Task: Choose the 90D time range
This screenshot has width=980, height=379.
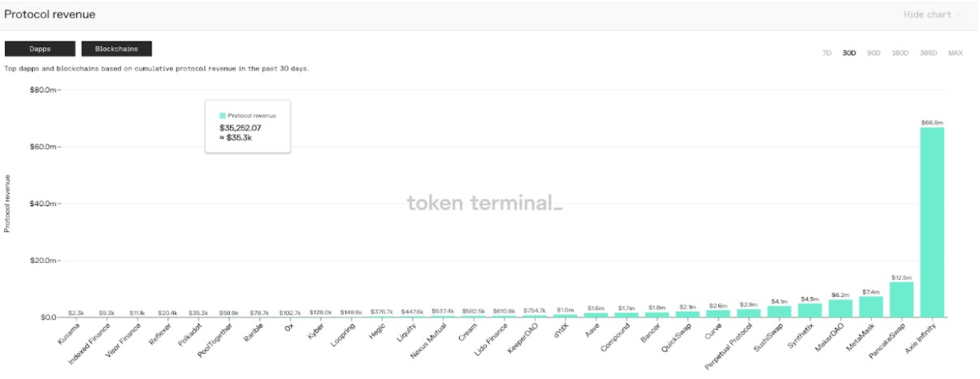Action: [x=874, y=53]
